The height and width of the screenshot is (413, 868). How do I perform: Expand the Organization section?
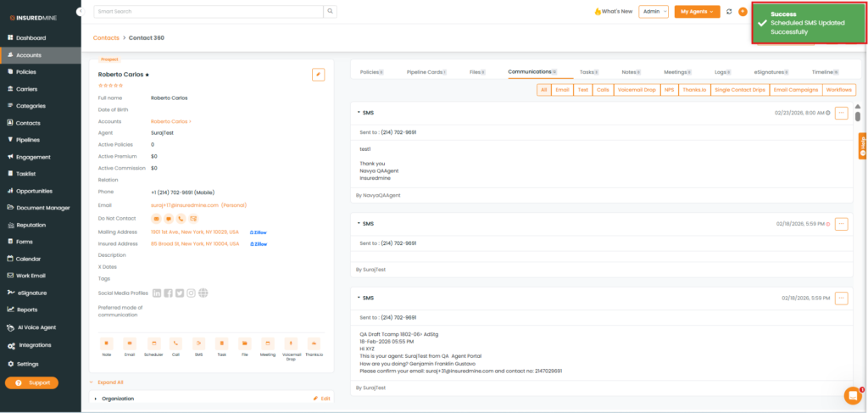[96, 399]
